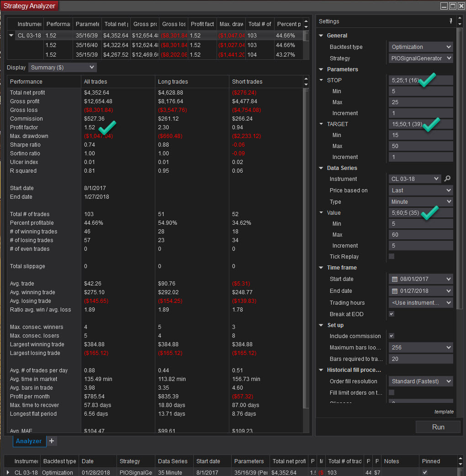Image resolution: width=466 pixels, height=476 pixels.
Task: Edit TARGET Max value 50 field
Action: click(421, 146)
